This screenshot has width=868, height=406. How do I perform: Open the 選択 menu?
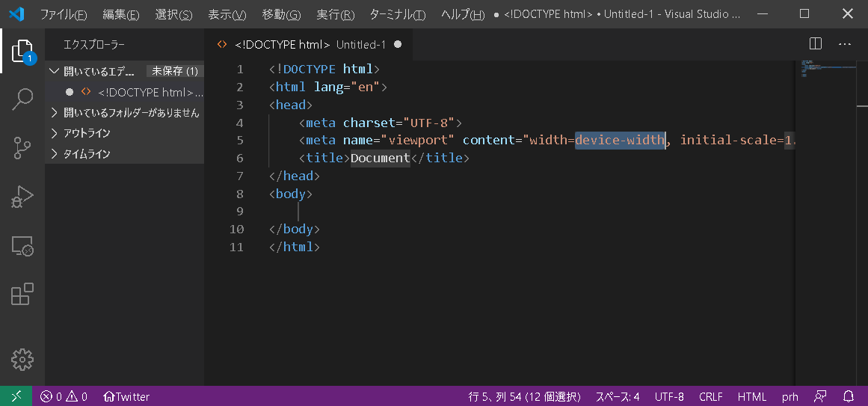tap(173, 15)
